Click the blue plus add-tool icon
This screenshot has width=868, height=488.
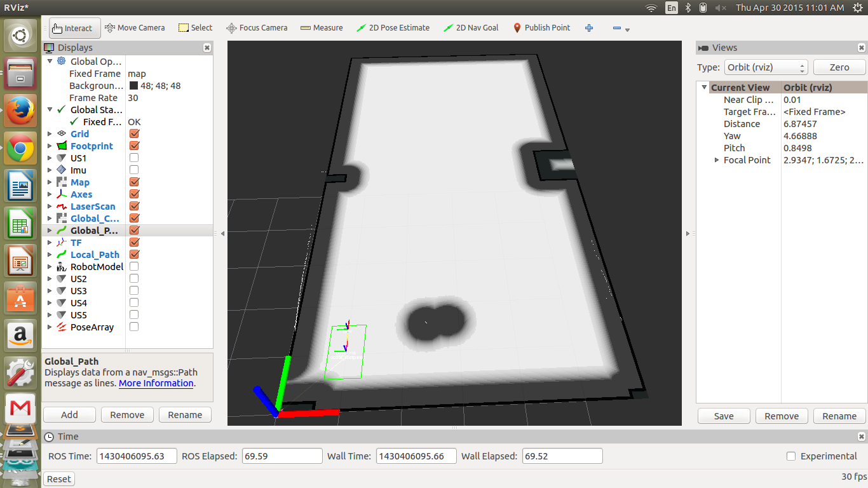pos(589,28)
